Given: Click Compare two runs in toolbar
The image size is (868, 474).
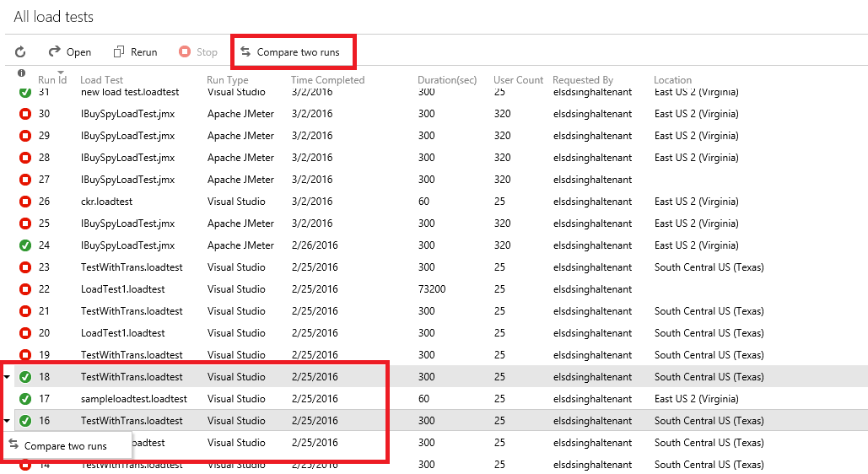Looking at the screenshot, I should (290, 52).
